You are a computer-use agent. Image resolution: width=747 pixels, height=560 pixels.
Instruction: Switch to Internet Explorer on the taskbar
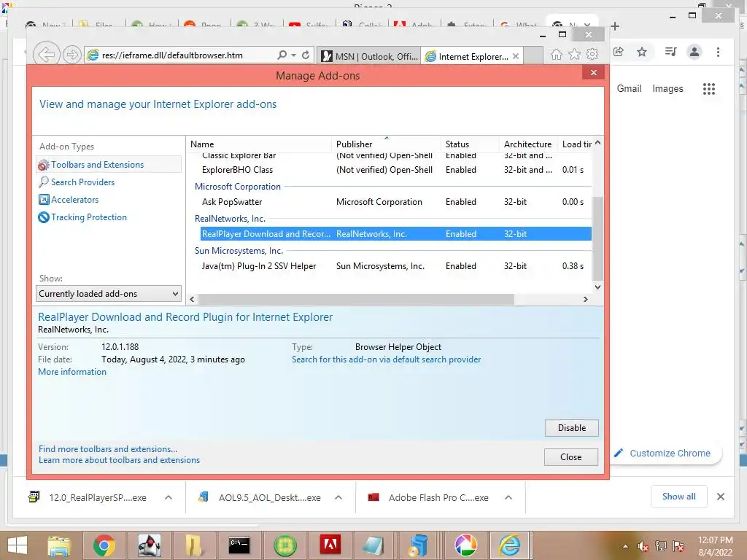[x=510, y=545]
